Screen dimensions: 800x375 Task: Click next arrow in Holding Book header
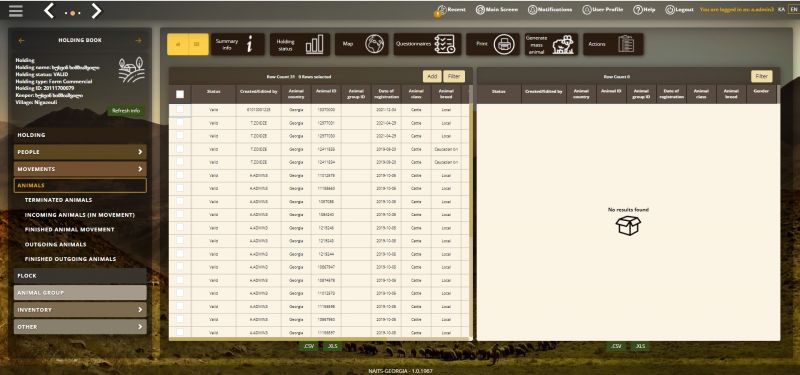tap(138, 40)
